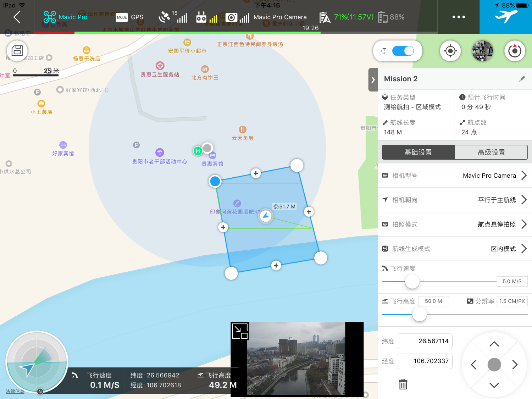
Task: Tap the 51.7 M home distance label
Action: 284,206
